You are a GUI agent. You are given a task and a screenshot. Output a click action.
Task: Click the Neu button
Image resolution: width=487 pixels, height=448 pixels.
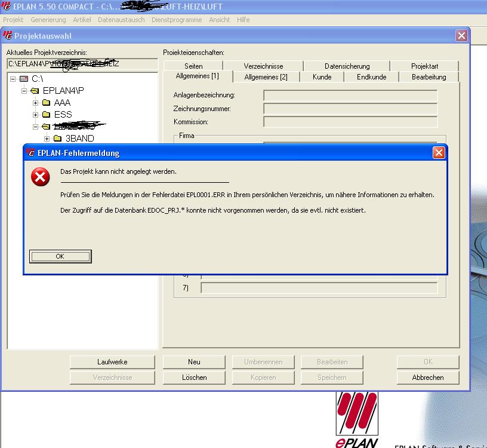pos(194,362)
